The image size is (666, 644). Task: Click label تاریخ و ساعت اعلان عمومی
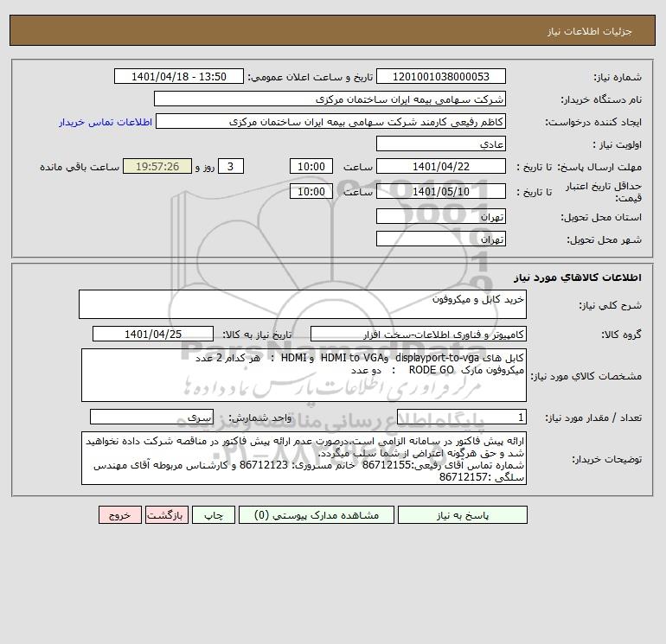[310, 77]
